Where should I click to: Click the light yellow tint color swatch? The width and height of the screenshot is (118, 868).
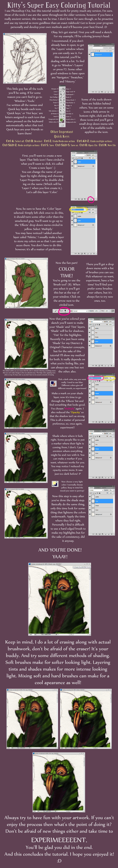tap(54, 483)
